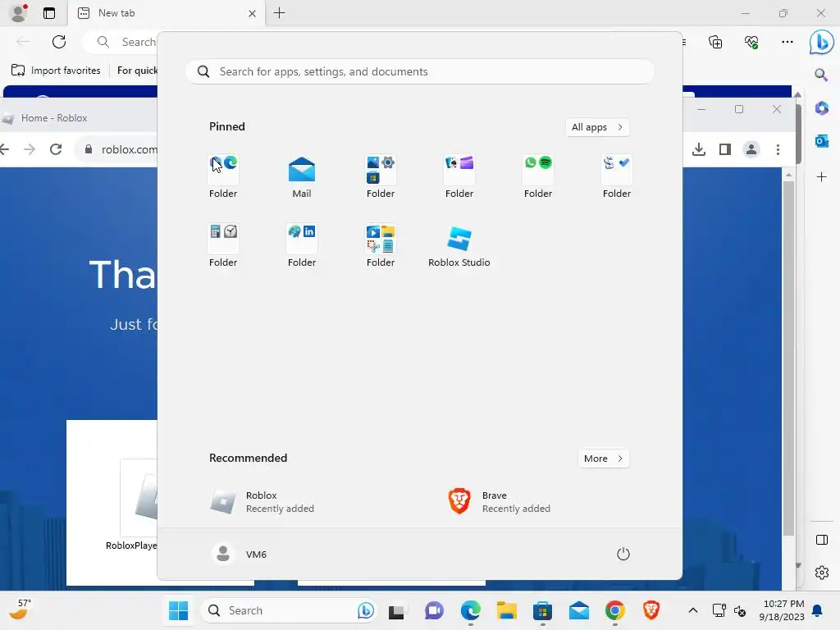Add a new tab in Edge
This screenshot has width=840, height=630.
279,13
